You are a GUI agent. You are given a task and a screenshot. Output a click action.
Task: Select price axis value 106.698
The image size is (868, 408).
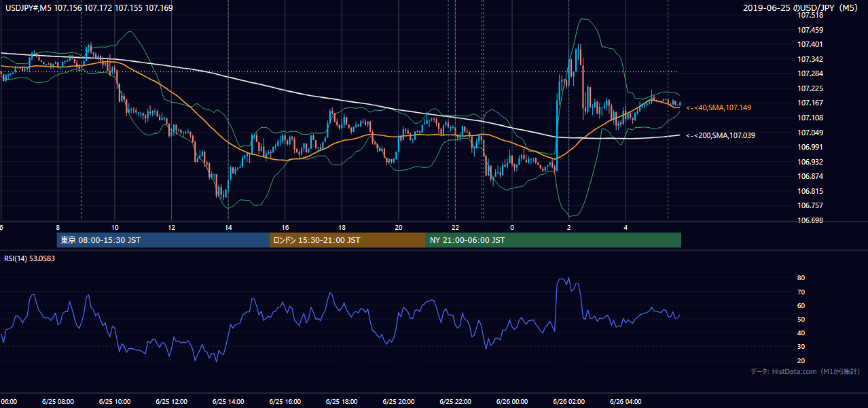pyautogui.click(x=810, y=220)
